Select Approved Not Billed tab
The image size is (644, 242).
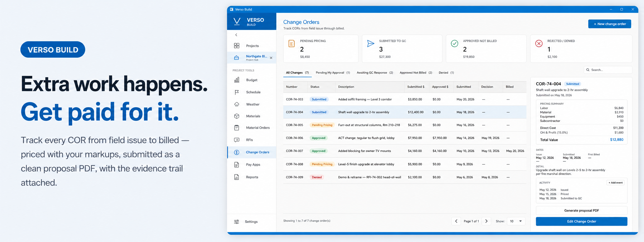416,73
